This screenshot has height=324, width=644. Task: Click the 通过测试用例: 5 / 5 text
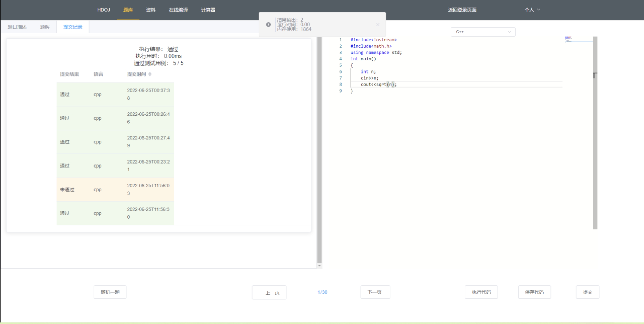(x=158, y=63)
